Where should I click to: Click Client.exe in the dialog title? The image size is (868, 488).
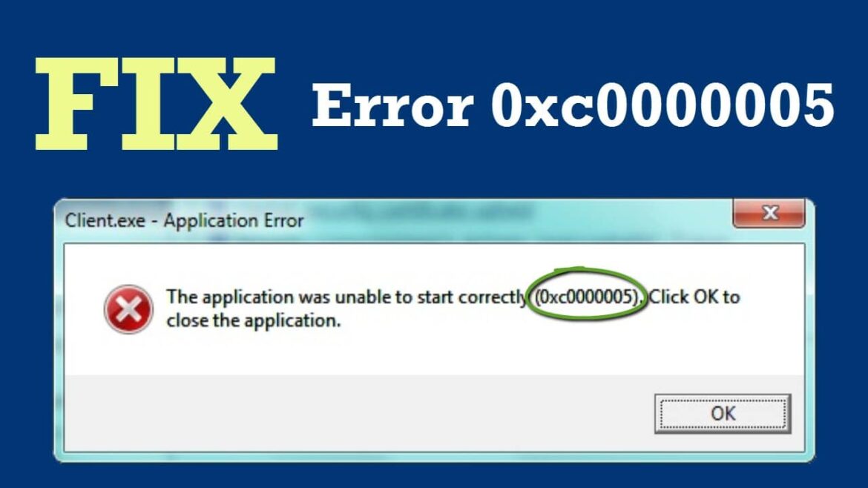click(105, 220)
